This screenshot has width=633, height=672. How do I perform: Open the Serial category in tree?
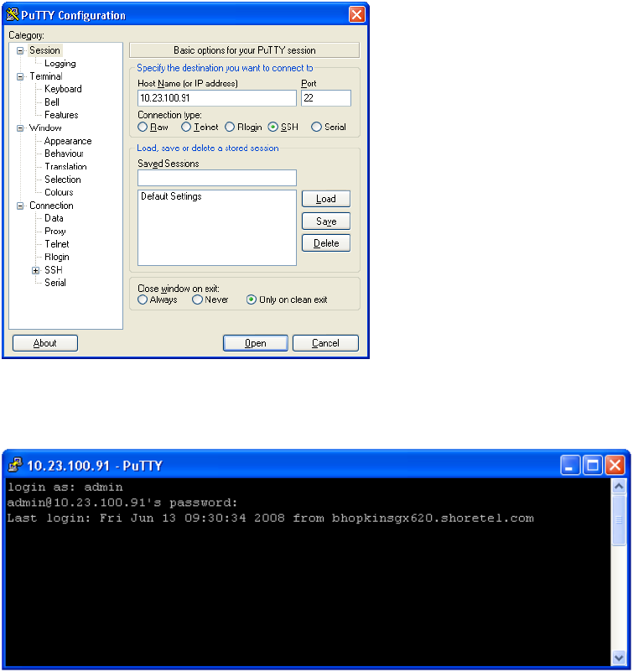pyautogui.click(x=55, y=283)
